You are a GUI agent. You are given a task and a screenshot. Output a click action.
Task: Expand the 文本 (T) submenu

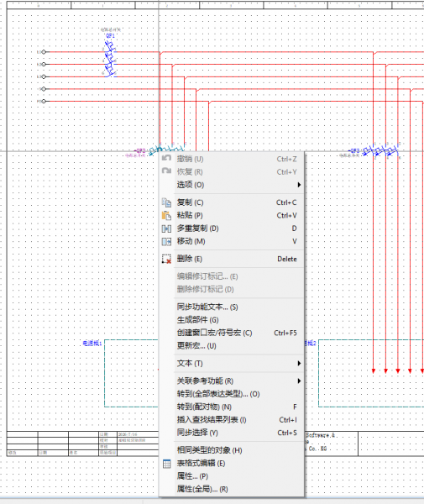232,364
